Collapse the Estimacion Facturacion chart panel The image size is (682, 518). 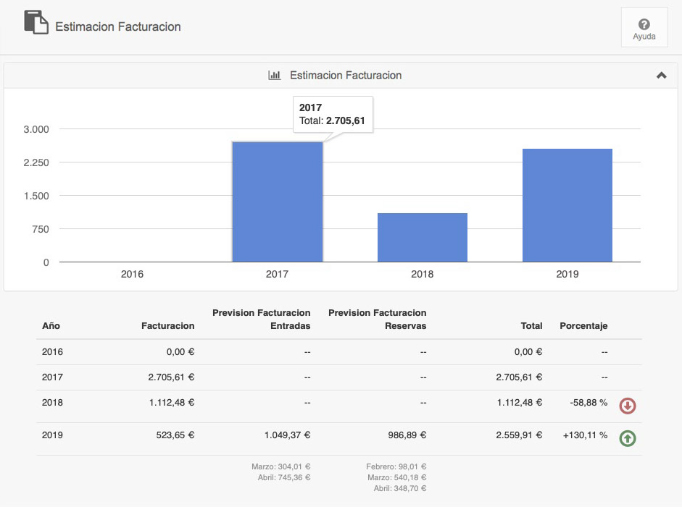point(661,75)
